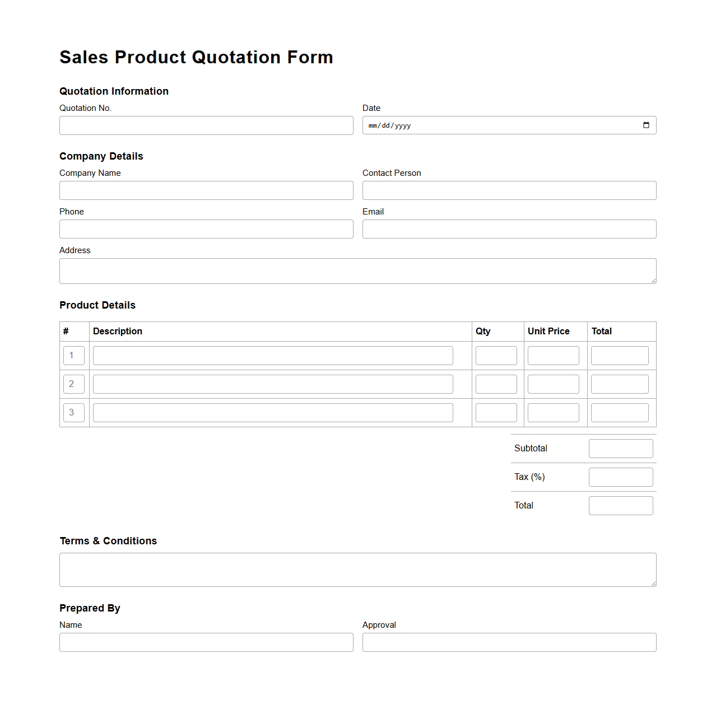The image size is (716, 728).
Task: Click the Name field under Prepared By
Action: click(x=206, y=642)
